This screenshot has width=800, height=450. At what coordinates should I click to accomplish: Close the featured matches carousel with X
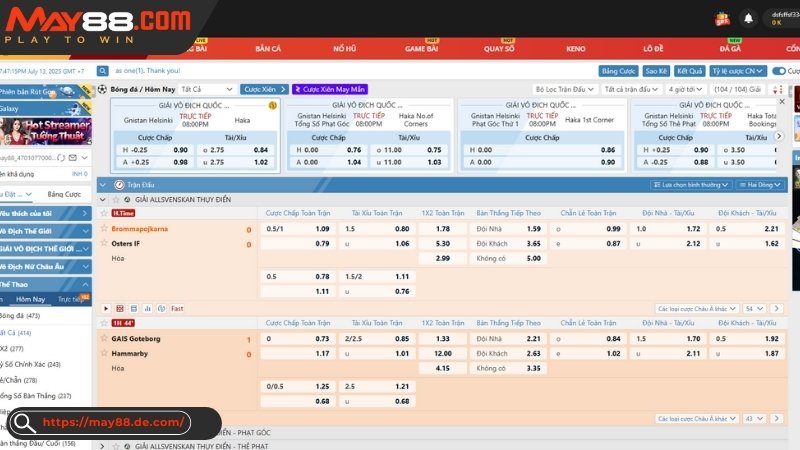tap(782, 102)
